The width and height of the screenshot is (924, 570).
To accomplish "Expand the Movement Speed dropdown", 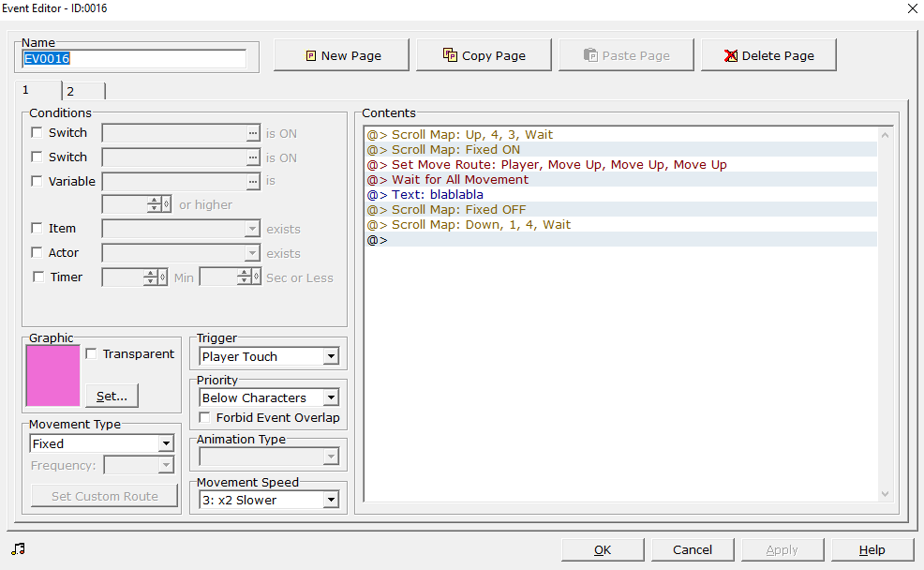I will [x=331, y=500].
